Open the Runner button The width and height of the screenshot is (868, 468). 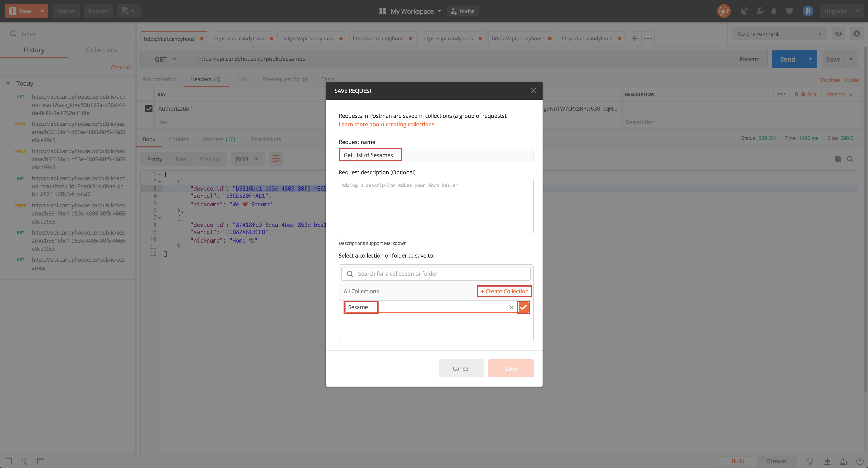click(98, 11)
